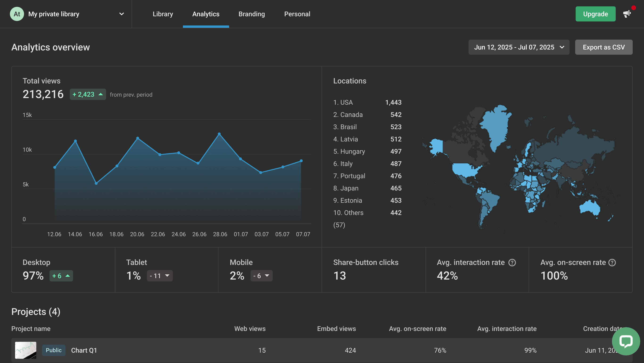This screenshot has width=644, height=363.
Task: Click the Share-button clicks value 13
Action: point(339,276)
